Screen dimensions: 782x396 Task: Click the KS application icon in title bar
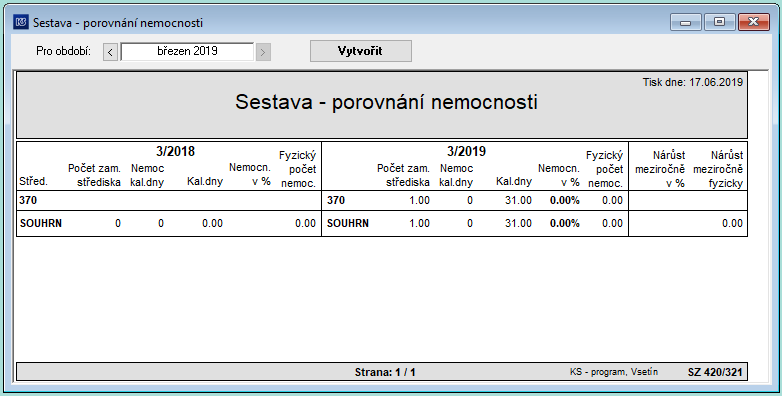coord(21,22)
